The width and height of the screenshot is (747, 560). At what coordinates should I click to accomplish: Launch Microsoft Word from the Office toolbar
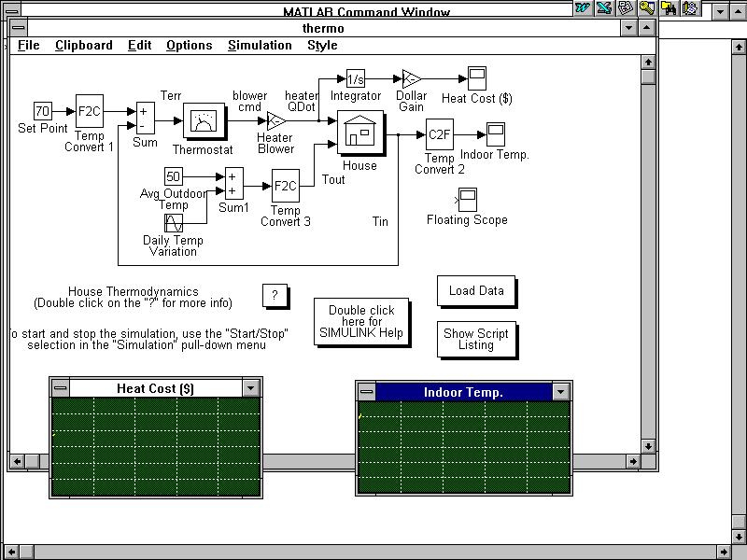[582, 7]
